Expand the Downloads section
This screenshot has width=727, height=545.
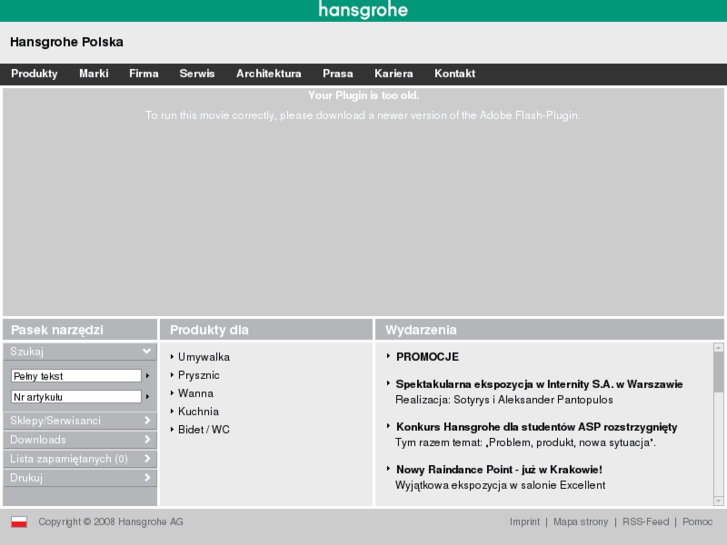coord(80,440)
